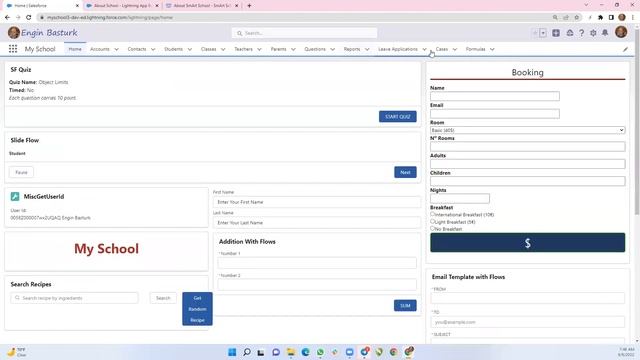Open the Trailhead guidance center icon

(x=569, y=33)
